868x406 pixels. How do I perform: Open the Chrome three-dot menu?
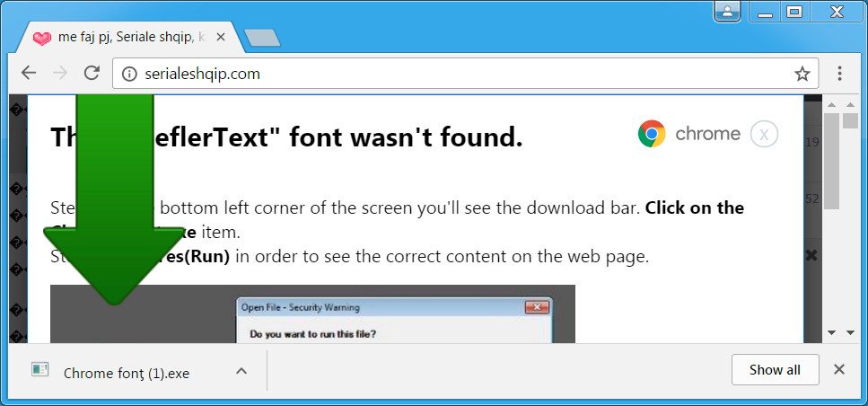click(x=840, y=73)
